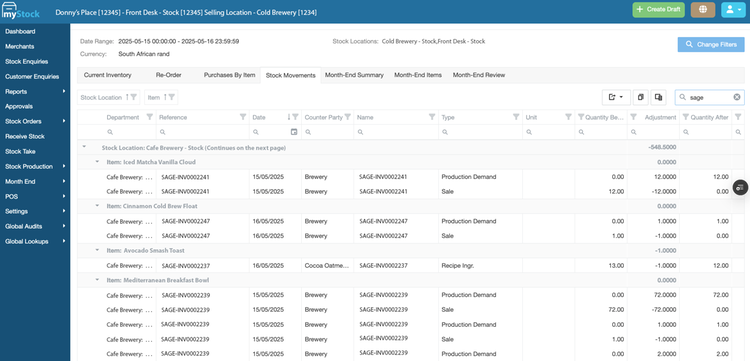Filter the Quantity After column

click(x=685, y=117)
